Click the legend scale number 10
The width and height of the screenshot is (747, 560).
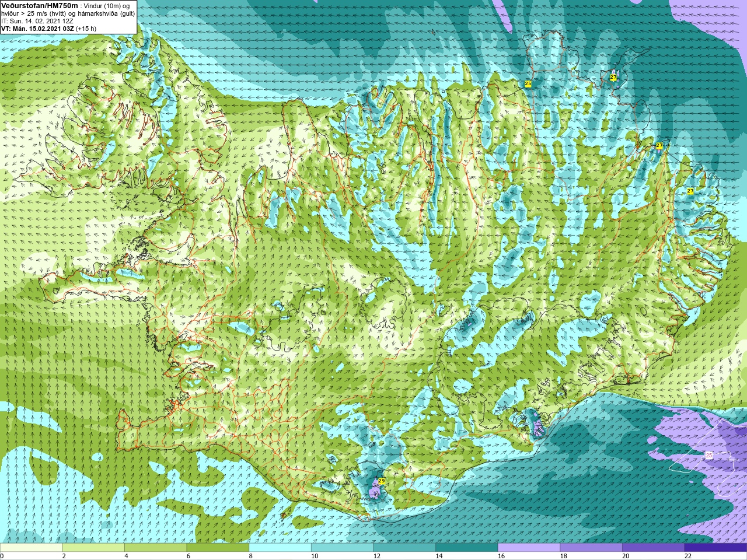(x=315, y=556)
